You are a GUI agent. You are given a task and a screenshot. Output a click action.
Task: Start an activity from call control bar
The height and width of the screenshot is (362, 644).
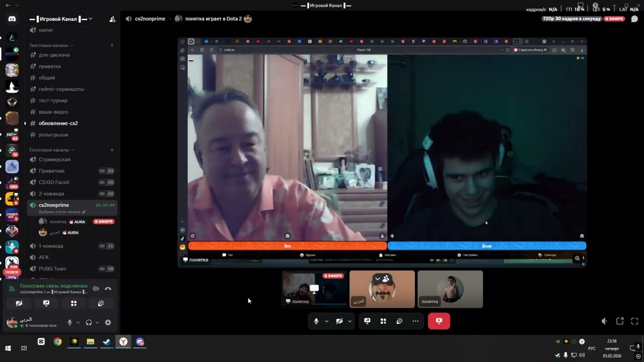click(x=383, y=321)
